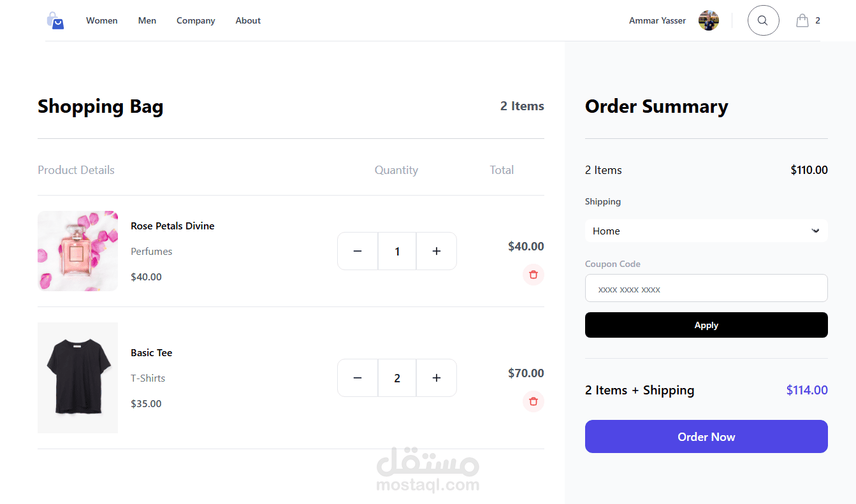Open the cart bag icon in header
Viewport: 856px width, 504px height.
(802, 20)
